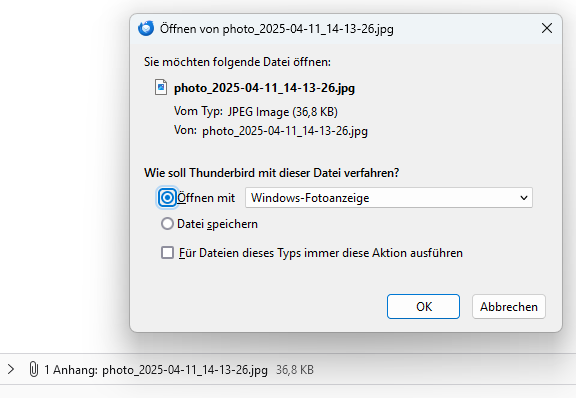Click the '1 Anhang:' label in the attachment bar
576x398 pixels.
click(71, 370)
